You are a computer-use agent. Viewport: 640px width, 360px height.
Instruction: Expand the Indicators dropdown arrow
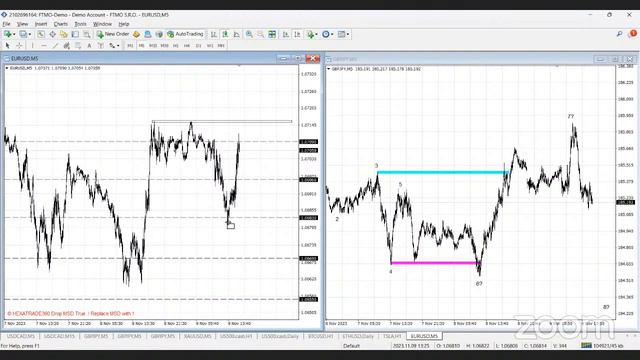317,34
